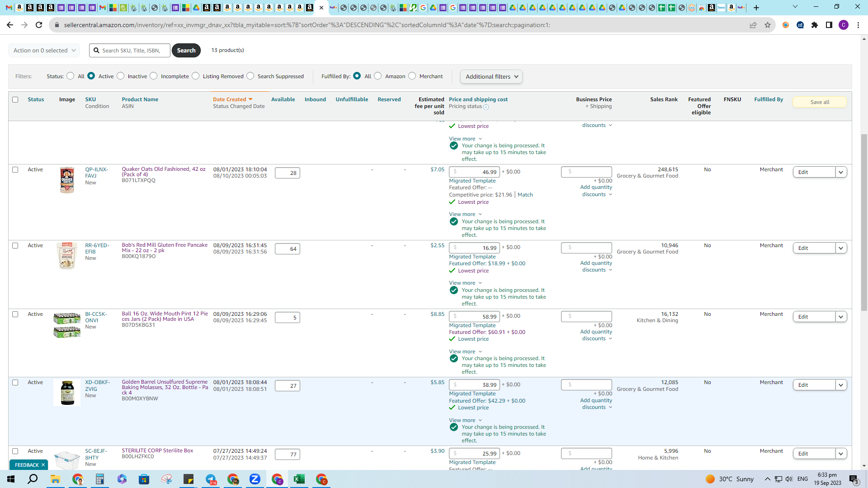Open the Chrome three-dot menu

(x=858, y=25)
